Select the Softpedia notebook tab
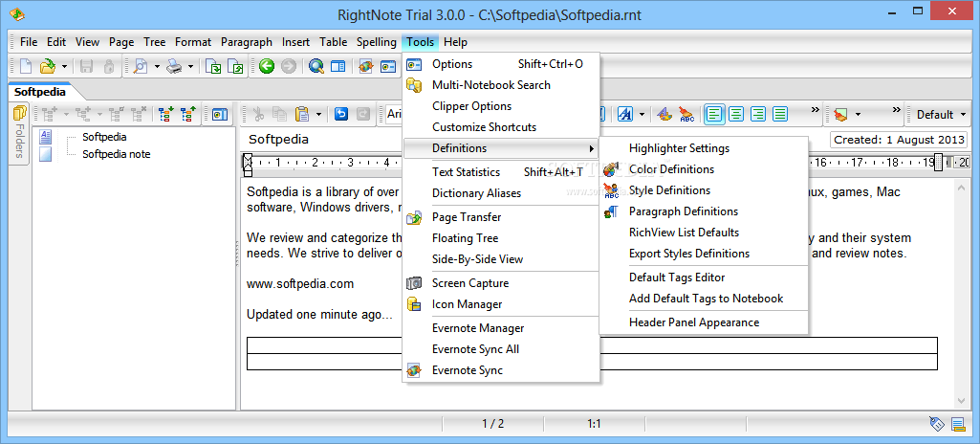Image resolution: width=980 pixels, height=444 pixels. 40,91
